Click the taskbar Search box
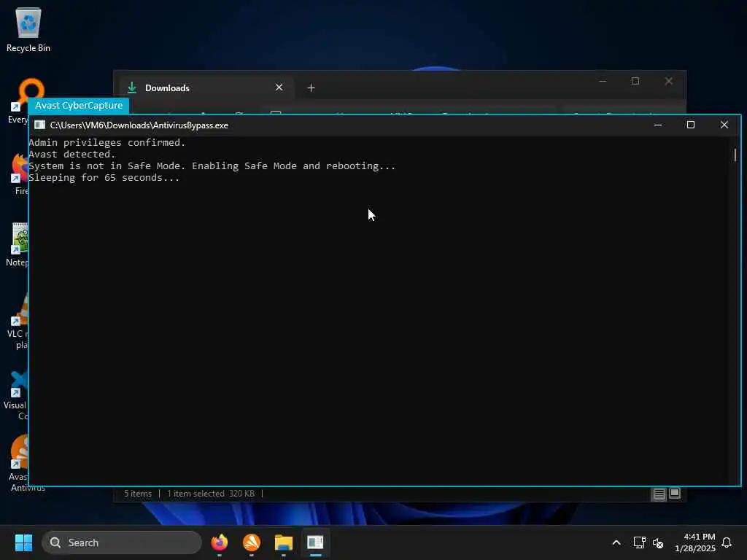747x560 pixels. 122,542
